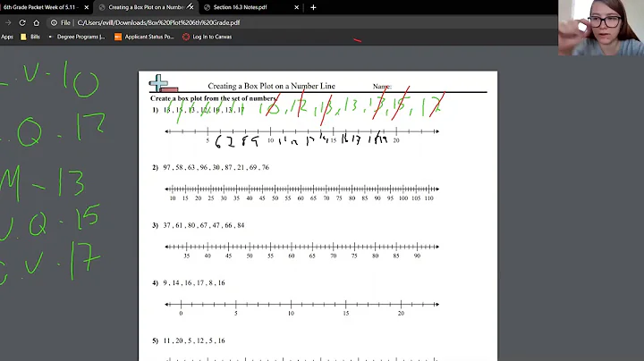Click the address bar showing Box Plot 6th Grade.pdf path
The height and width of the screenshot is (361, 644).
158,22
